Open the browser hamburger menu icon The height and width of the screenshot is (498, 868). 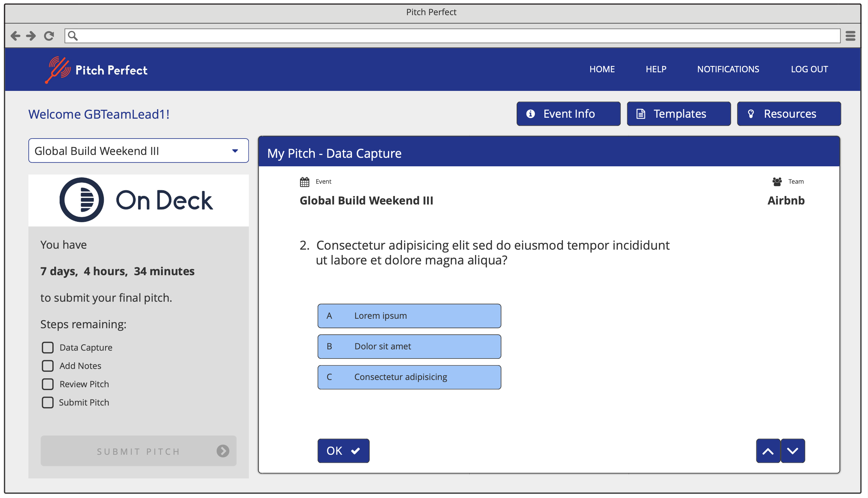(850, 36)
